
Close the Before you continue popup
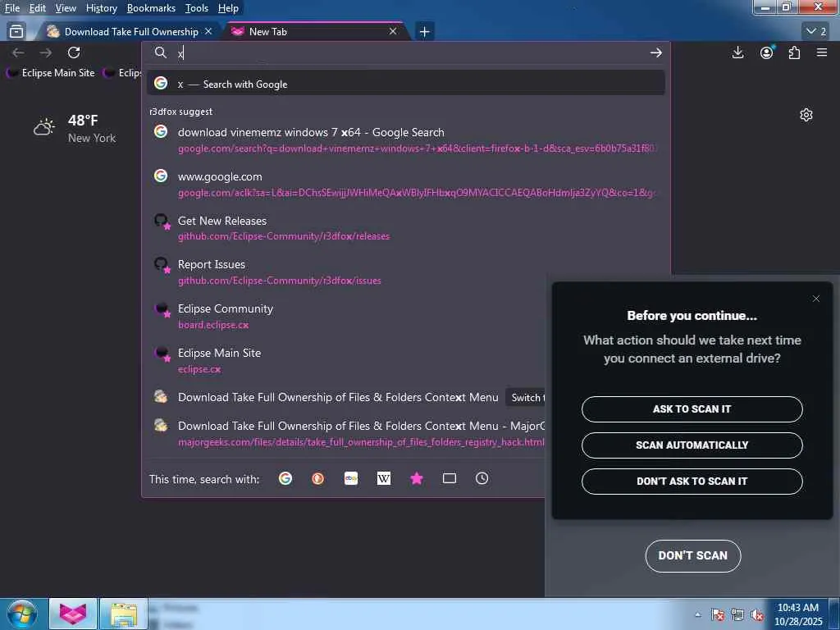pos(816,299)
